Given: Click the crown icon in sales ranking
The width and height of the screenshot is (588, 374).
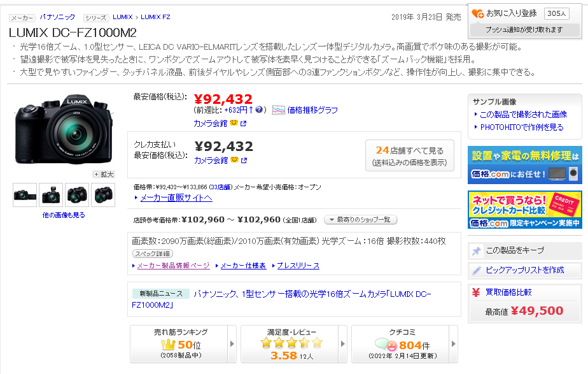Looking at the screenshot, I should [168, 344].
